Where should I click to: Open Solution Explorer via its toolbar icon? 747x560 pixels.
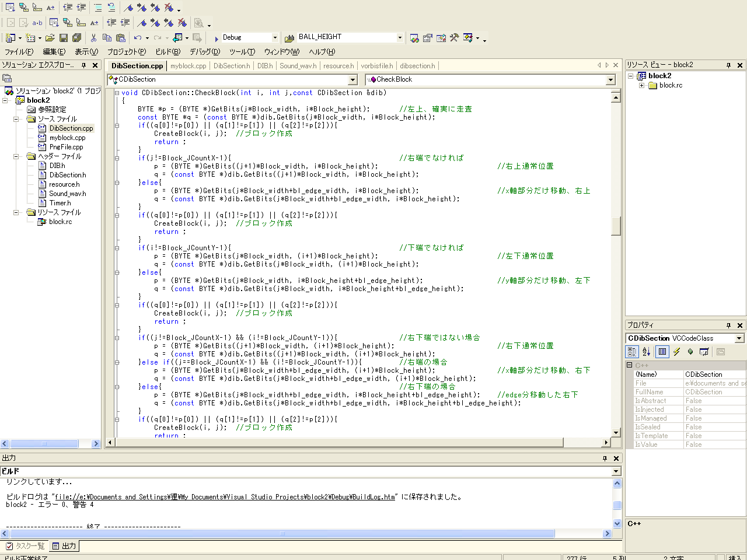(x=414, y=38)
